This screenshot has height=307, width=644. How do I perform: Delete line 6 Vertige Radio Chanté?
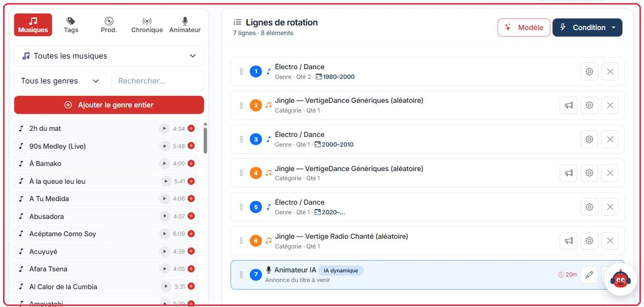coord(610,241)
